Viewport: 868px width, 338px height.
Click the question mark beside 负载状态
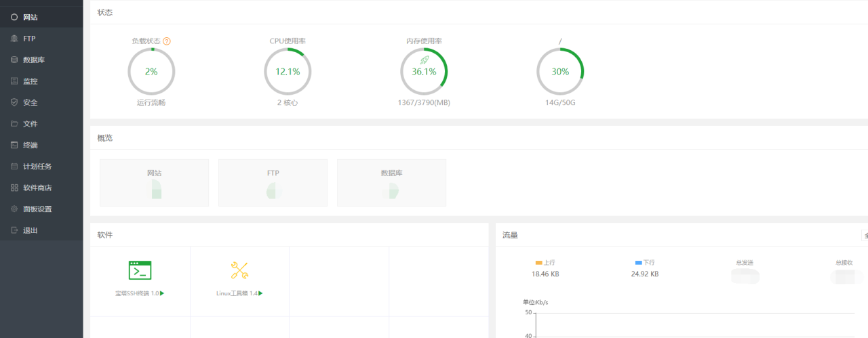coord(167,41)
